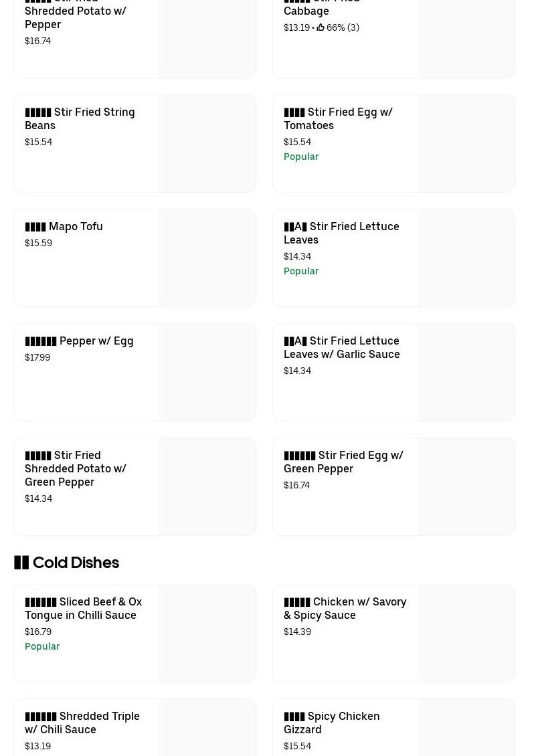This screenshot has height=756, width=538.
Task: Click the Pepper w/ Egg image thumbnail
Action: pos(207,373)
